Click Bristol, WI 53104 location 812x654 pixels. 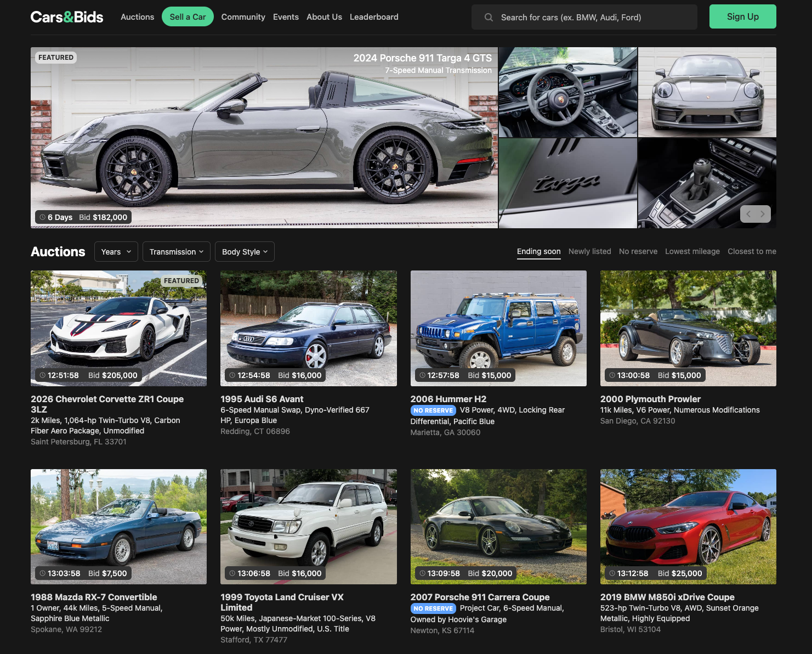(x=631, y=629)
